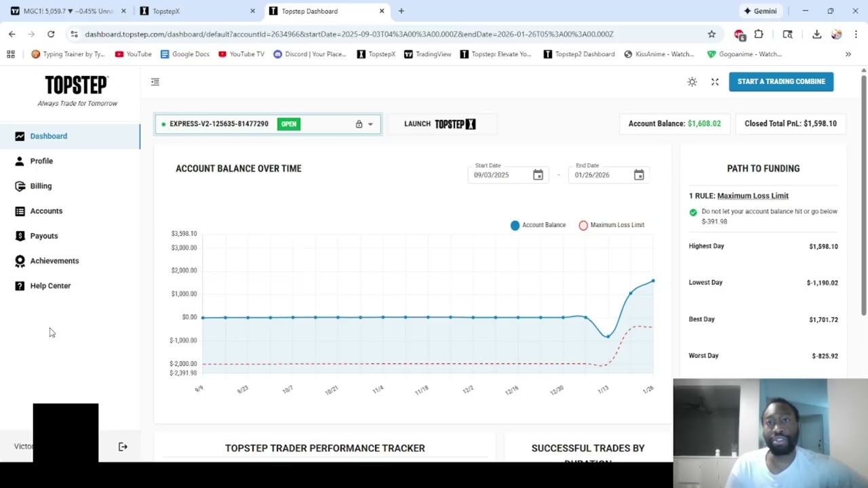Click the lock icon in account selector

(359, 124)
